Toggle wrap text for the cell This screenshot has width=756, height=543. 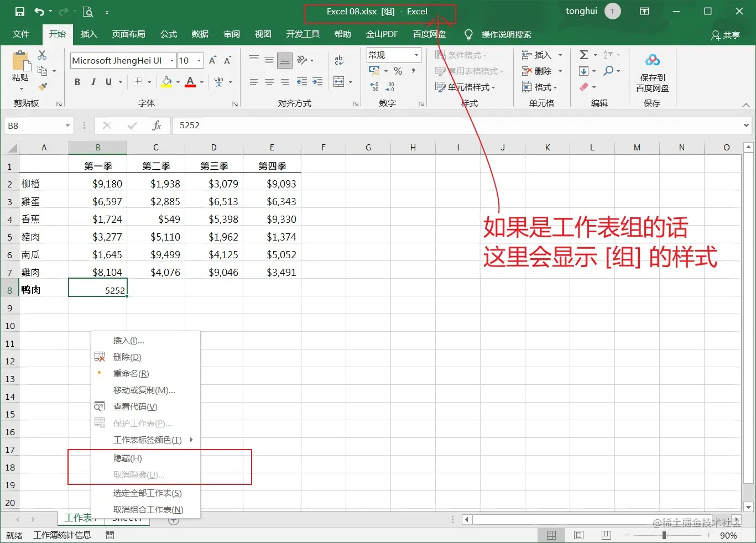point(339,60)
